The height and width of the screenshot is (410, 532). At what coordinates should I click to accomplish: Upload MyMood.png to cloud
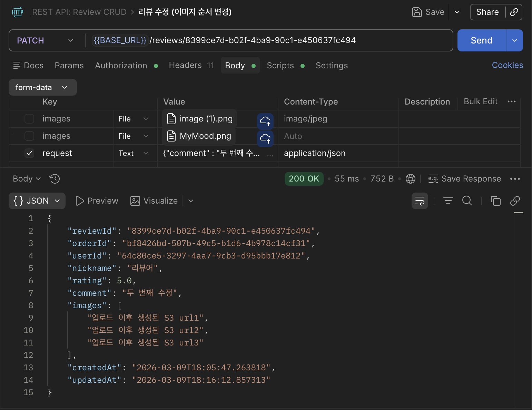tap(265, 138)
